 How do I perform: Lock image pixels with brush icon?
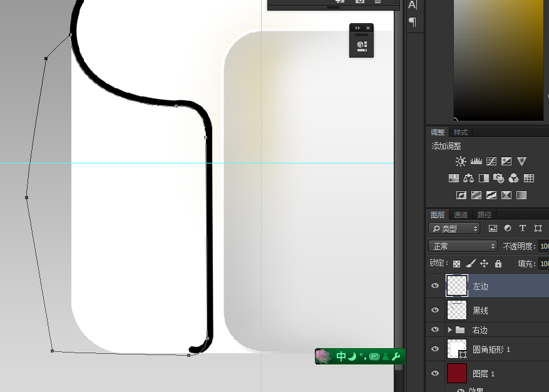click(470, 264)
